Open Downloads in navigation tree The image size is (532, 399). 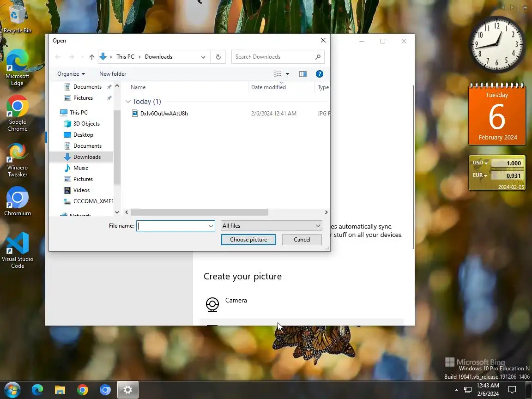[x=87, y=157]
